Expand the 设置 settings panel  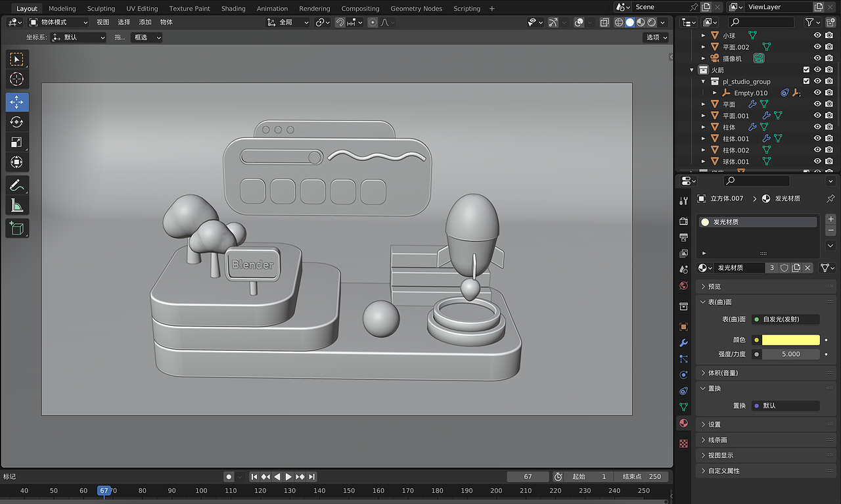pos(765,424)
